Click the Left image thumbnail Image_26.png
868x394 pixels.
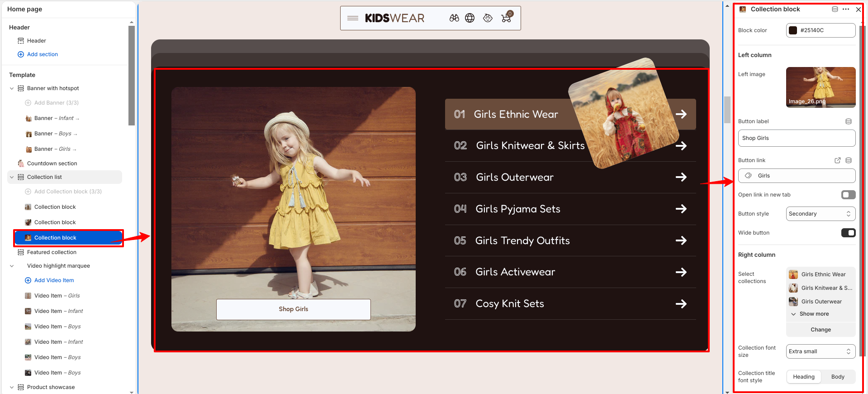[x=821, y=87]
